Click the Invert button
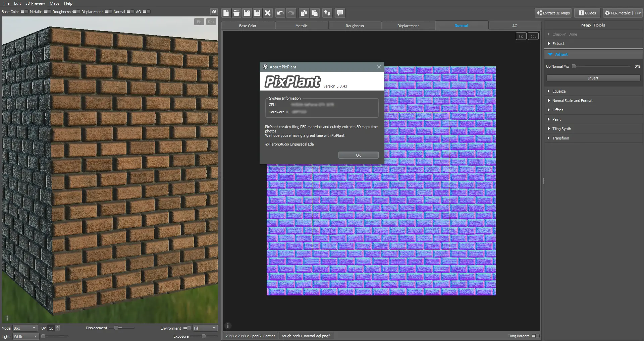Image resolution: width=644 pixels, height=341 pixels. coord(593,78)
